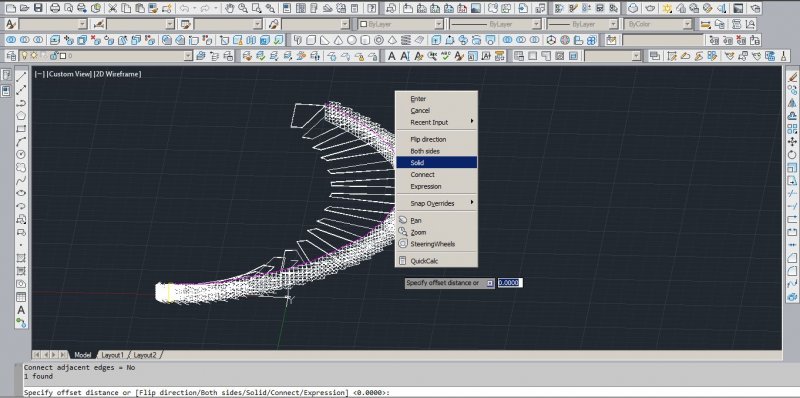The width and height of the screenshot is (800, 398).
Task: Choose SteeringWheels in the context menu
Action: (x=436, y=244)
